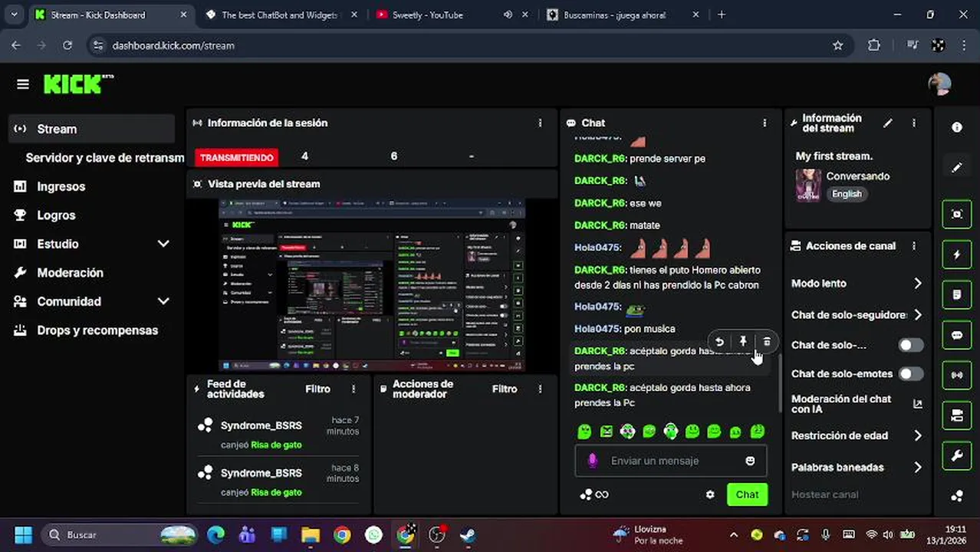Open Filtro in Feed de actividades
This screenshot has height=552, width=980.
pos(317,389)
